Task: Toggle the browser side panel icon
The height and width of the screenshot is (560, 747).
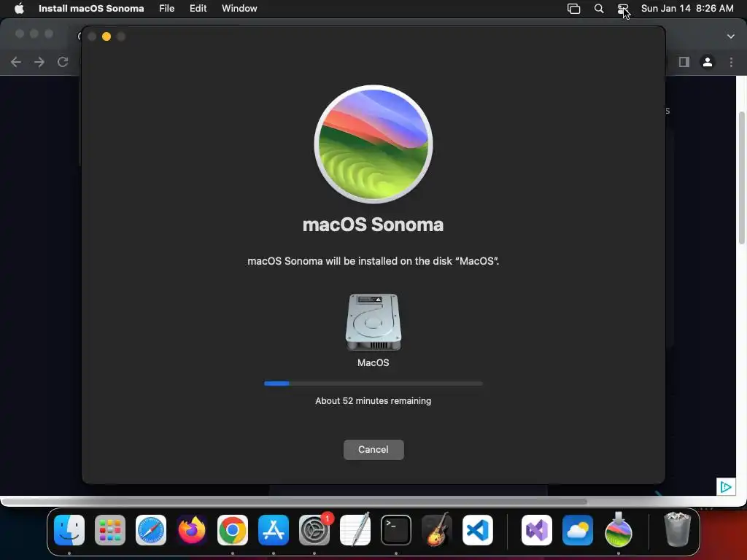Action: (684, 62)
